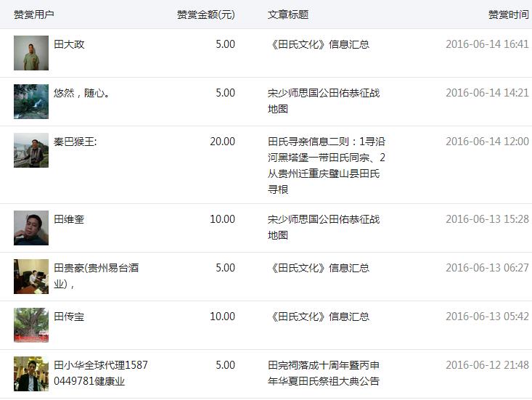Image resolution: width=532 pixels, height=400 pixels.
Task: Click the 文章标题 column header
Action: (x=288, y=15)
